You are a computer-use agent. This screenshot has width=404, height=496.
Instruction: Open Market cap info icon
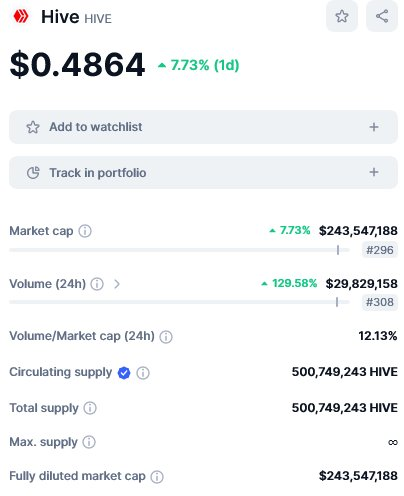coord(85,231)
